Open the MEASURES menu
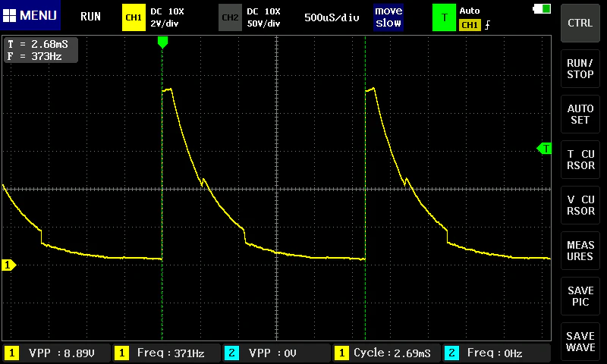Image resolution: width=607 pixels, height=364 pixels. [580, 251]
